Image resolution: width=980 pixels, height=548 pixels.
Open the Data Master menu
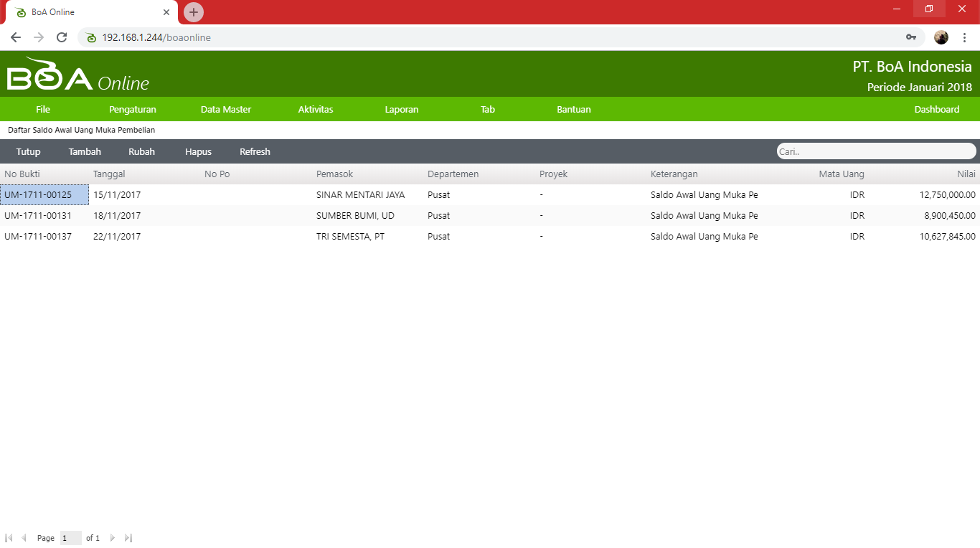(226, 110)
